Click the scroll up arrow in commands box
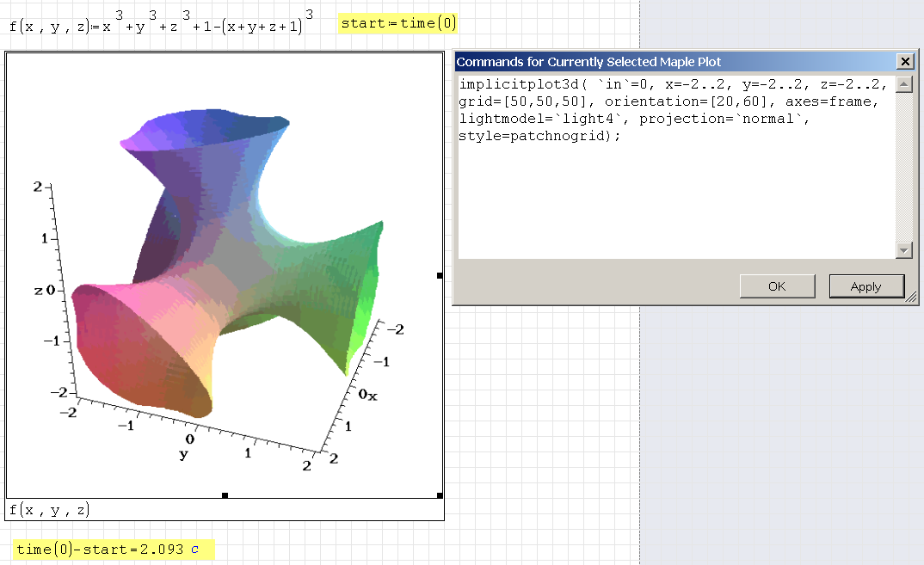This screenshot has height=565, width=924. coord(903,84)
